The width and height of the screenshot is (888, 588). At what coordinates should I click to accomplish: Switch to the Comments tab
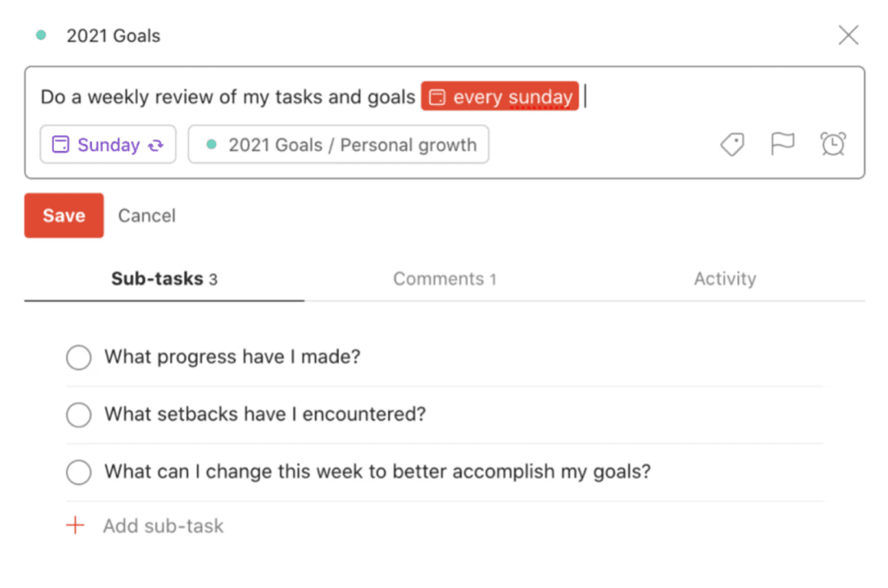pos(444,279)
